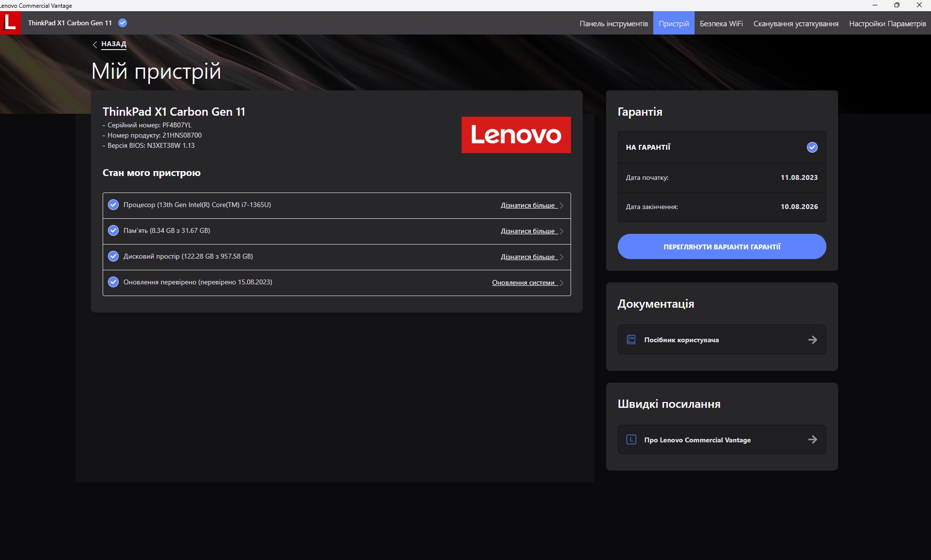Click the memory status check circle
This screenshot has width=931, height=560.
pos(113,231)
